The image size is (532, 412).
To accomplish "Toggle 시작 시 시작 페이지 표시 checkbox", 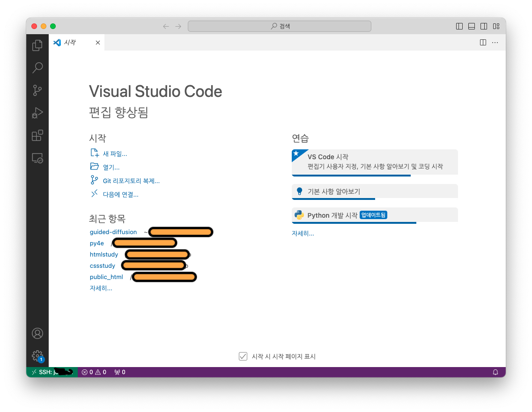I will (243, 356).
